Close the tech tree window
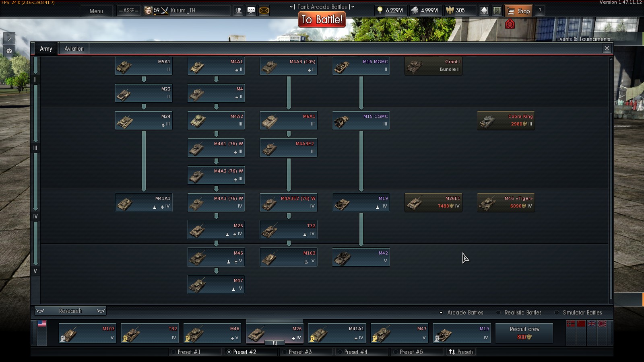 point(607,49)
